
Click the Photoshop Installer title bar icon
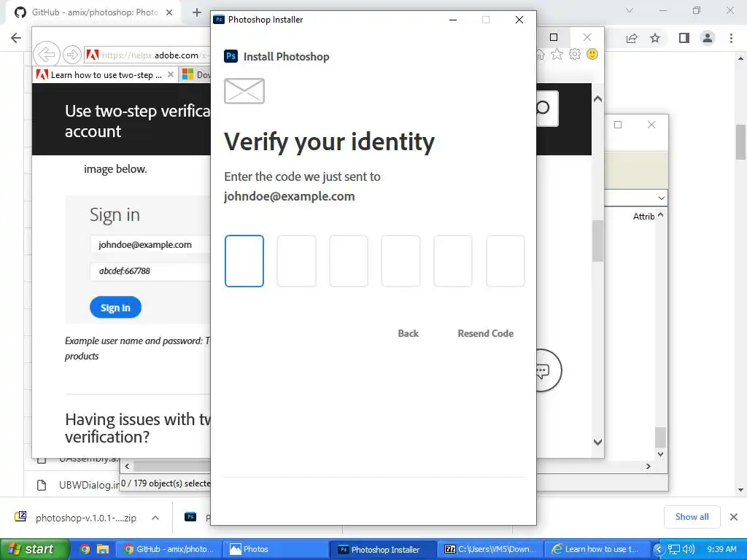pos(219,20)
